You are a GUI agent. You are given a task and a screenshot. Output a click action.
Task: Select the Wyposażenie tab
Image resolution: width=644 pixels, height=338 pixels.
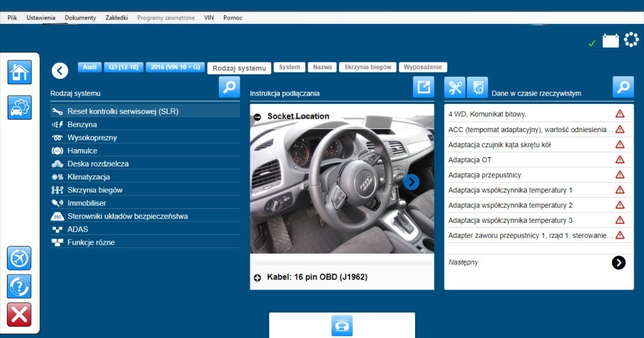coord(423,67)
